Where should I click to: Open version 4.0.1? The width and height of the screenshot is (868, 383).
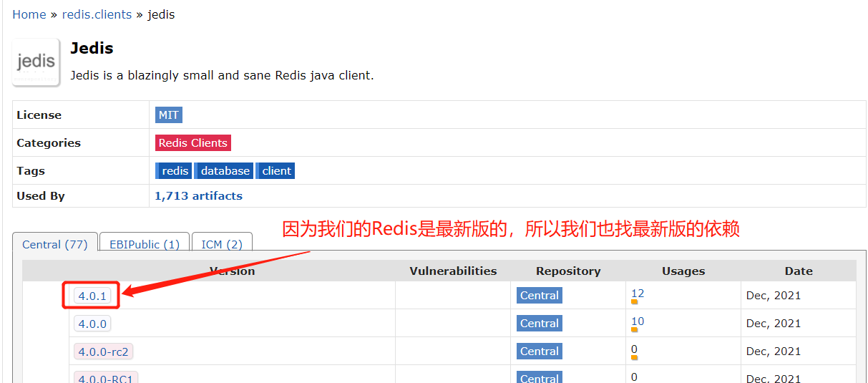click(92, 296)
